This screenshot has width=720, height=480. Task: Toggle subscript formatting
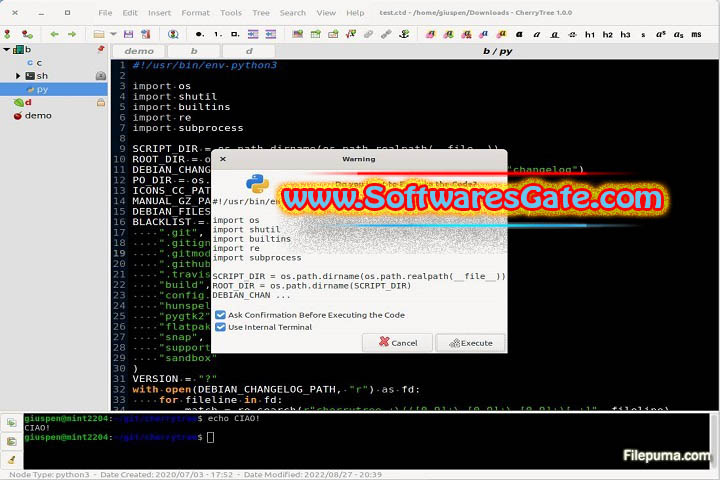[679, 34]
